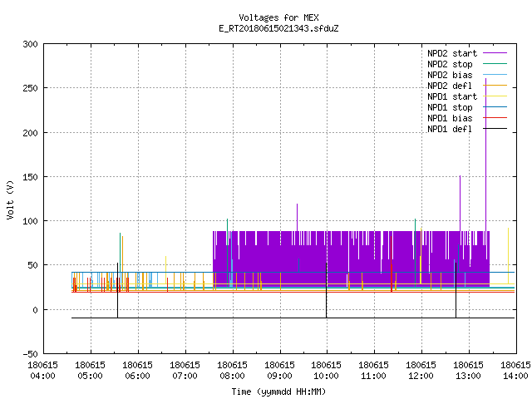Click the y-axis tick value 200
Image resolution: width=532 pixels, height=399 pixels.
coord(30,133)
